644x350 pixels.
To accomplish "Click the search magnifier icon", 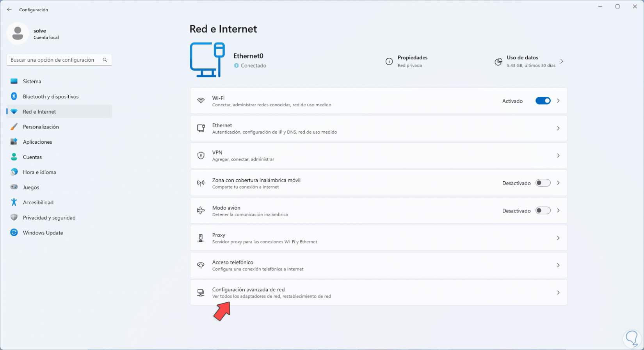I will click(105, 60).
